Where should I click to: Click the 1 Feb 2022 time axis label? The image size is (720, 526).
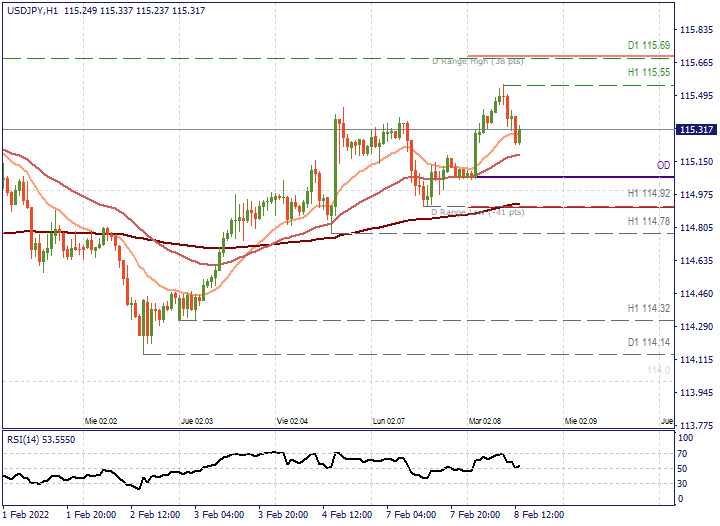[26, 515]
